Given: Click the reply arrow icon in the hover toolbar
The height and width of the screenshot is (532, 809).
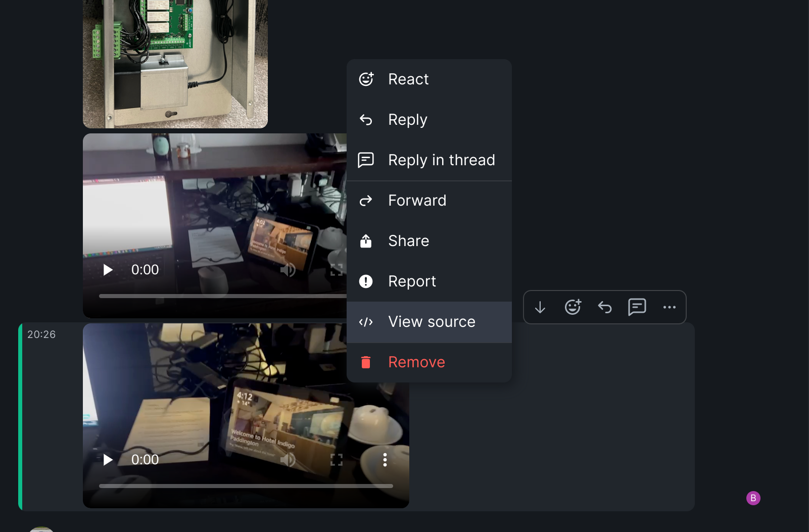Looking at the screenshot, I should 605,307.
